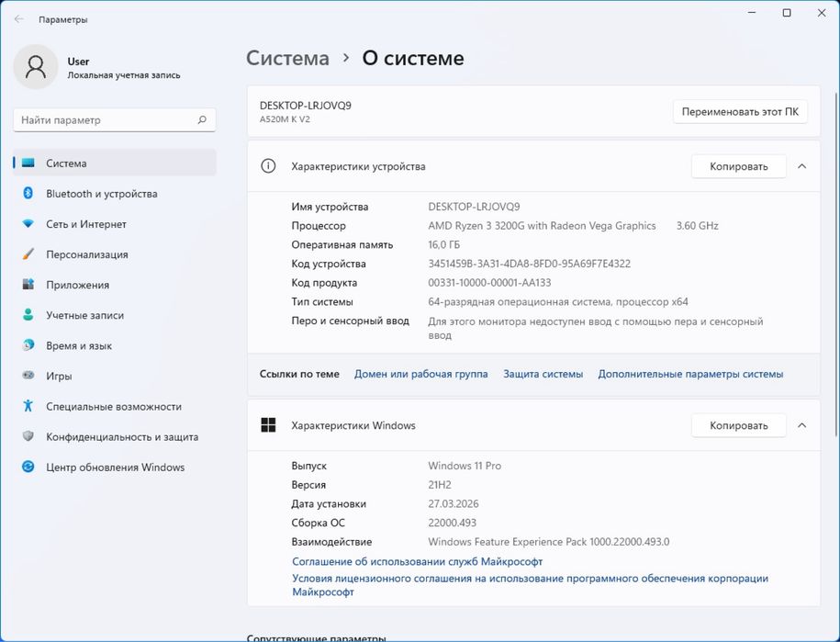Click device ID 3451459B-3A31-4DA8-8FD0-95A69F7E4322
The image size is (840, 642).
530,264
